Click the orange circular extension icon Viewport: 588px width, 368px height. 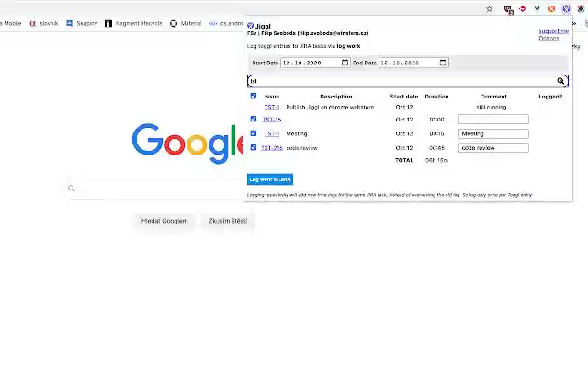[x=551, y=8]
